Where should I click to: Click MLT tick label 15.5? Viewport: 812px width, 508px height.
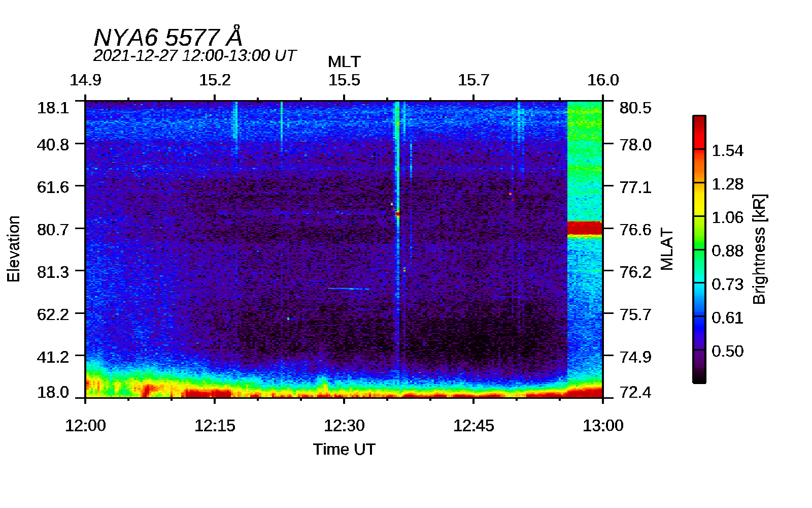click(x=344, y=80)
